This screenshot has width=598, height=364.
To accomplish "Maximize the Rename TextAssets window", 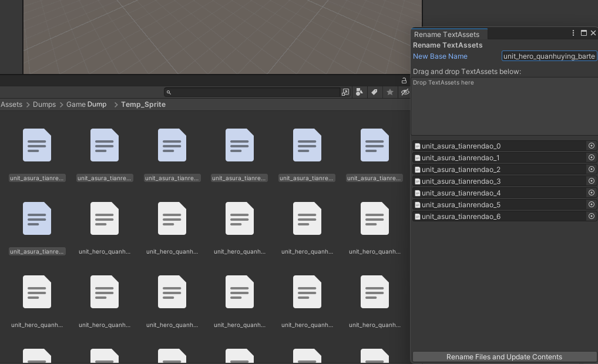I will point(583,33).
